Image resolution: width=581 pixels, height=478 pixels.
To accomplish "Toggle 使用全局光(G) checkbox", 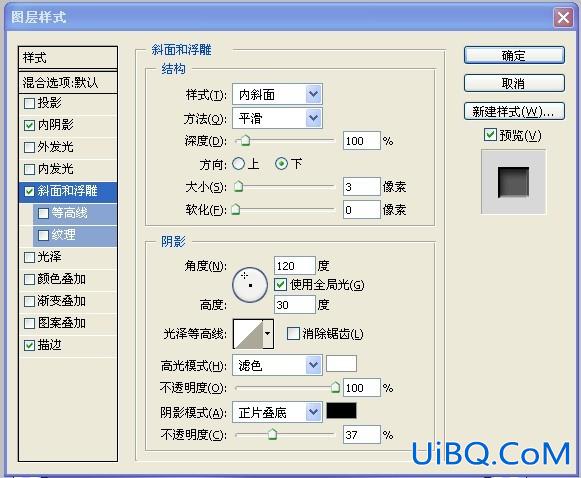I will [x=280, y=284].
